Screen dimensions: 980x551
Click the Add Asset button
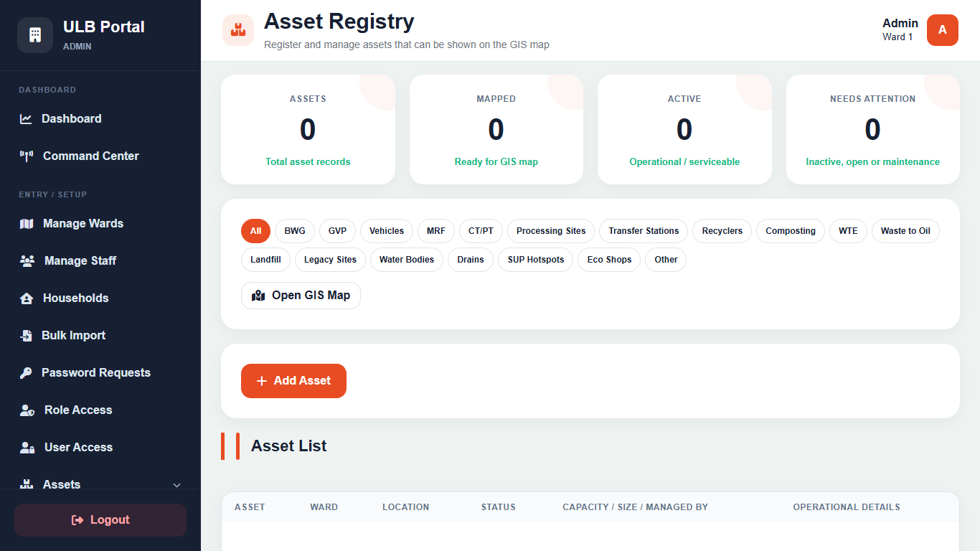pyautogui.click(x=293, y=381)
